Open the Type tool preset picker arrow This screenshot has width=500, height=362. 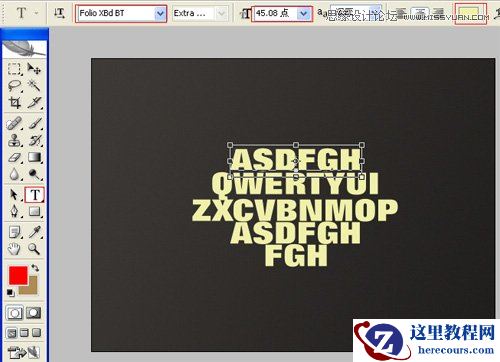(x=36, y=13)
